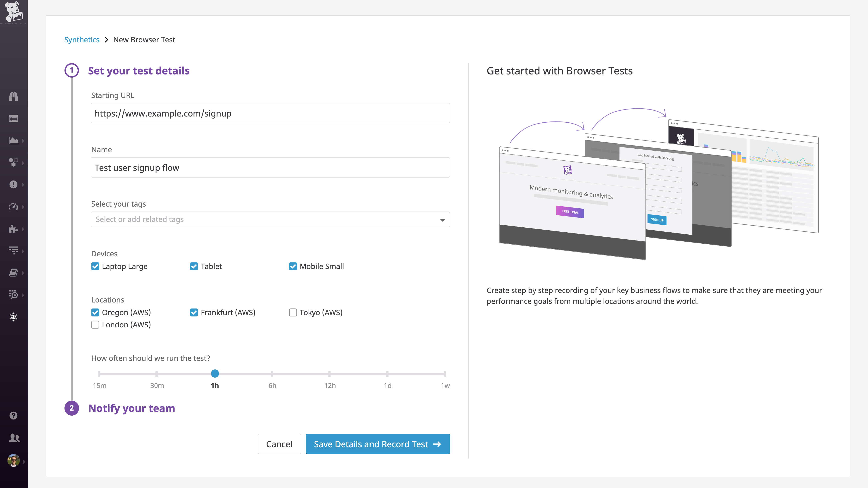Expand the Integrations puzzle icon flyout arrow
The height and width of the screenshot is (488, 868).
(x=23, y=229)
